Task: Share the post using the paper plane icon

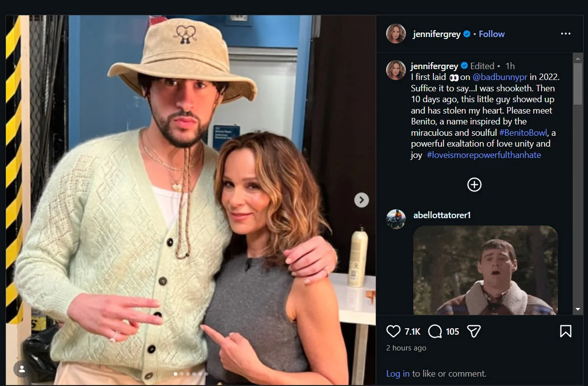Action: pyautogui.click(x=473, y=331)
